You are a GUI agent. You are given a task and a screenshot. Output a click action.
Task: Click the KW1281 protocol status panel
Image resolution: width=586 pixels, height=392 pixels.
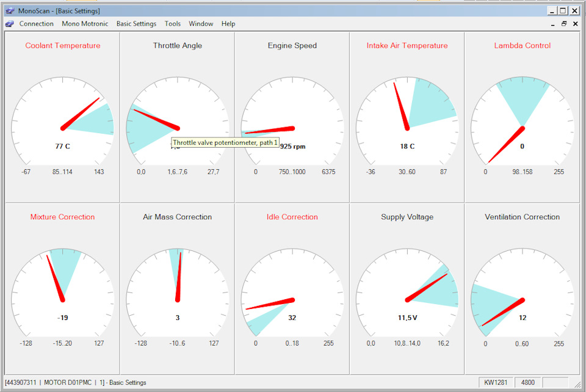tap(496, 382)
